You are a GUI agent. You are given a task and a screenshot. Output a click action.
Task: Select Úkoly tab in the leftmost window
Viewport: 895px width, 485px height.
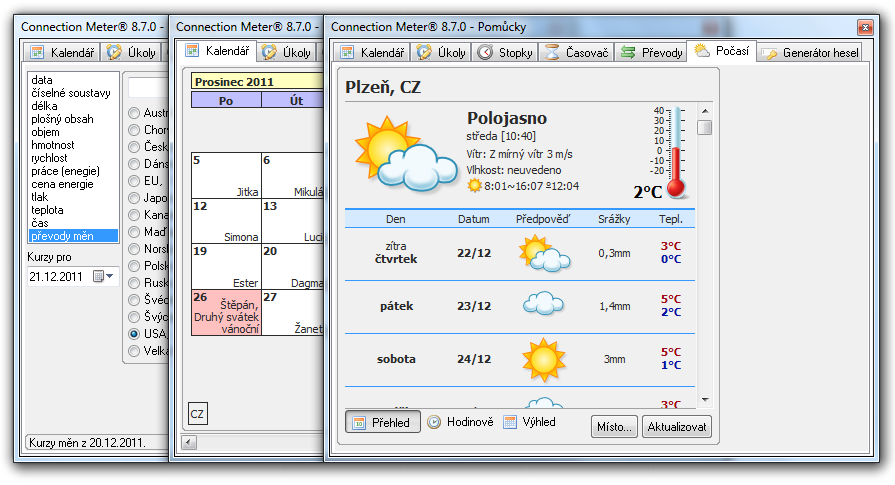[x=131, y=52]
